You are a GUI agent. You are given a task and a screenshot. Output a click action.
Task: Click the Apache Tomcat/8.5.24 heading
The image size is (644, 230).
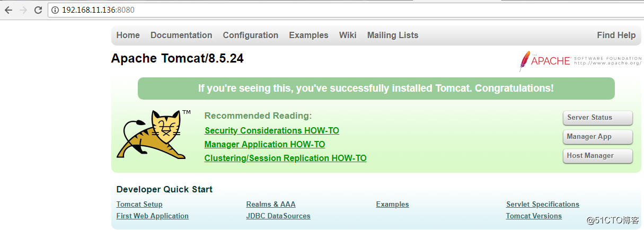click(178, 59)
